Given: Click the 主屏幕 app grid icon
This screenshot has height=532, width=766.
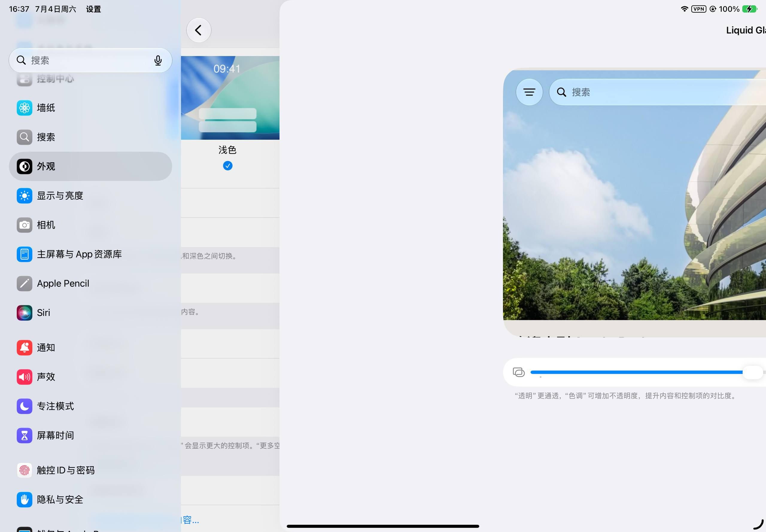Looking at the screenshot, I should click(x=24, y=254).
